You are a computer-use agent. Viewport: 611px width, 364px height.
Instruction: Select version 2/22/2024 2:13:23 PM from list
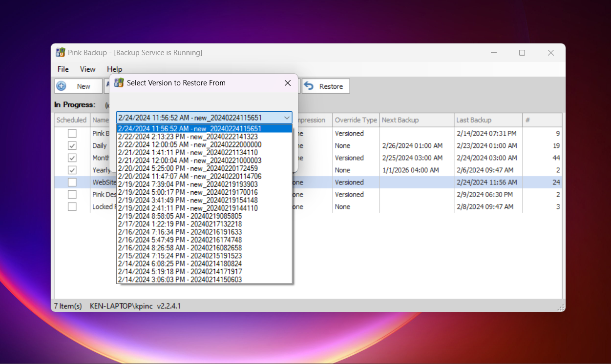(x=188, y=137)
